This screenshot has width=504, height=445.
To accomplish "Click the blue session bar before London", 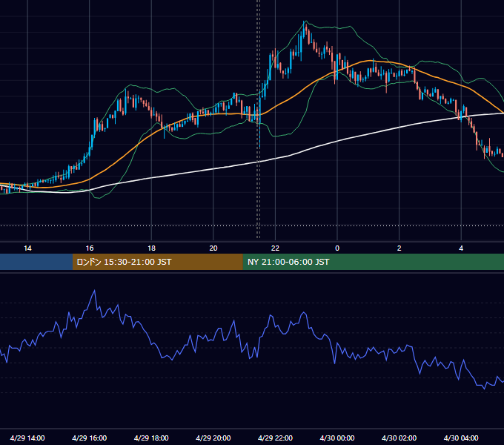I will (x=36, y=262).
